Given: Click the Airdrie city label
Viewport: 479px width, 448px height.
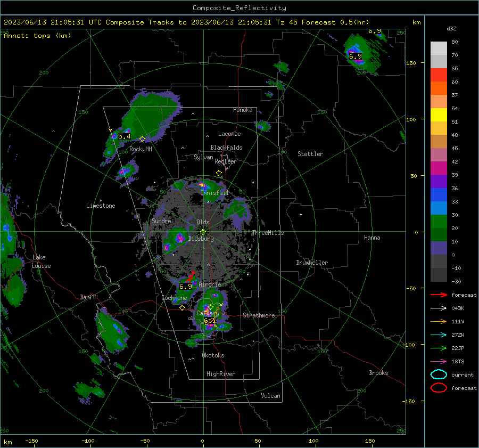Looking at the screenshot, I should tap(210, 284).
